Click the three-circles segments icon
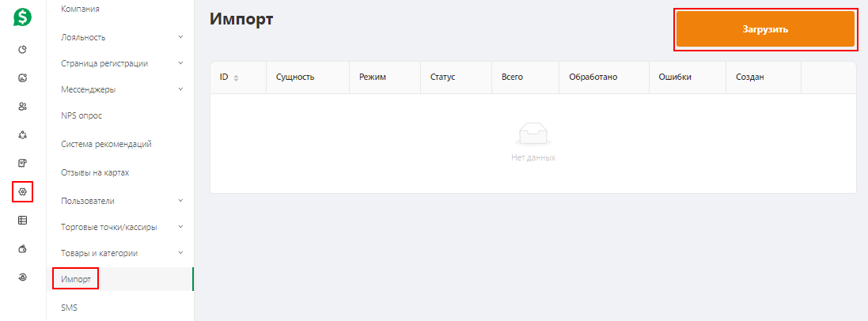 pos(23,134)
